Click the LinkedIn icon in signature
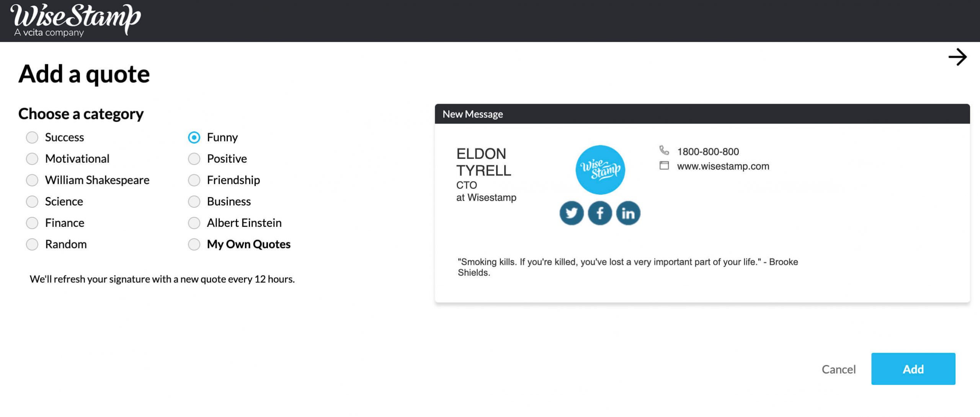Image resolution: width=980 pixels, height=417 pixels. [x=628, y=212]
